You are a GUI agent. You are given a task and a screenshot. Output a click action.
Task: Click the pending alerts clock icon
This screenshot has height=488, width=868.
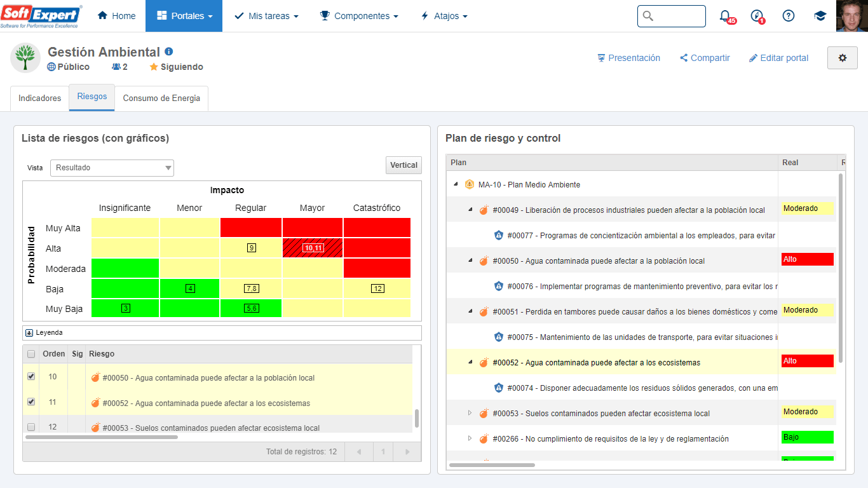click(757, 16)
